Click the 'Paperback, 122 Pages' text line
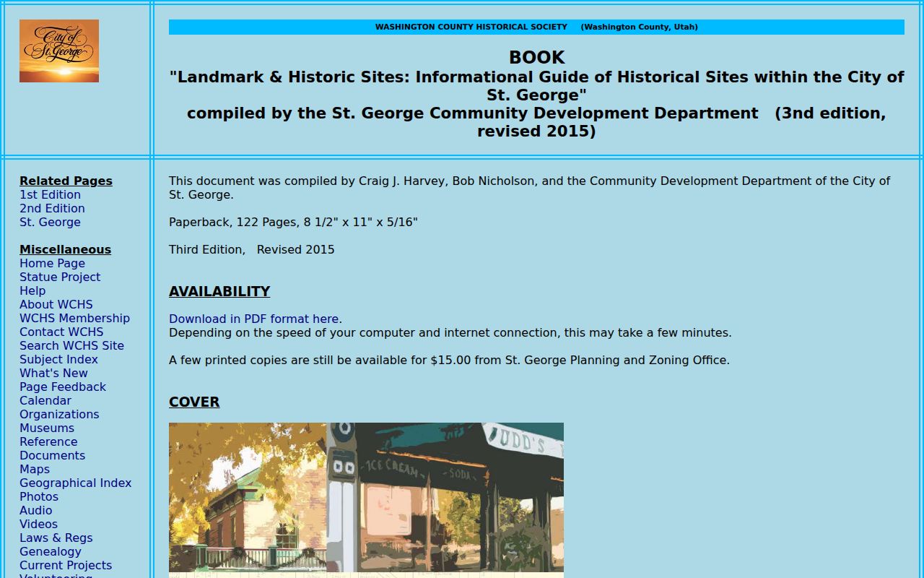924x578 pixels. [x=293, y=222]
